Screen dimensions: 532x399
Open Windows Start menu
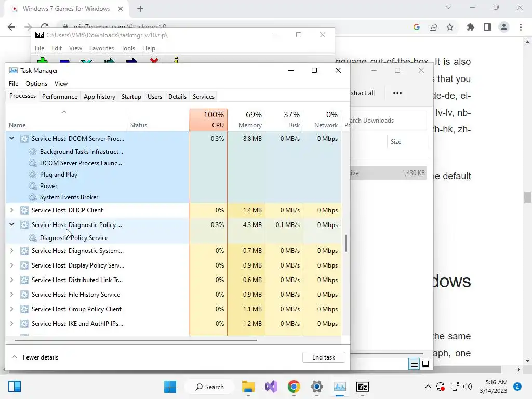170,387
